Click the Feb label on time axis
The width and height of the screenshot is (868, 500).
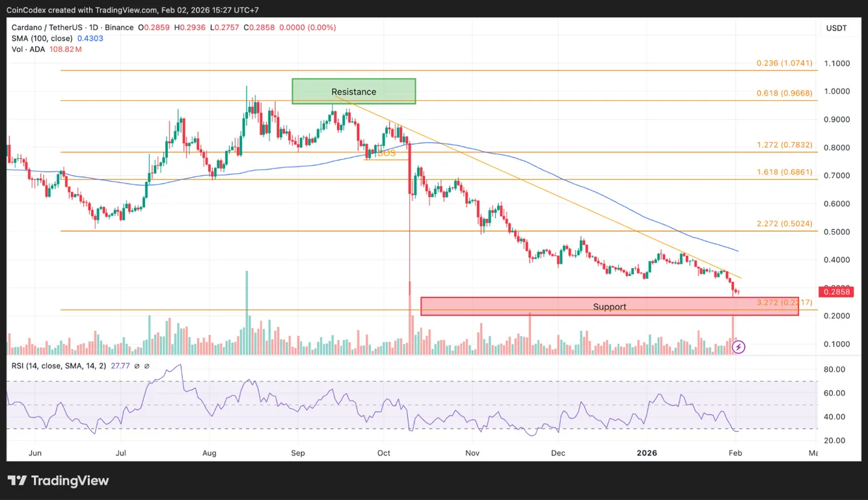click(735, 452)
